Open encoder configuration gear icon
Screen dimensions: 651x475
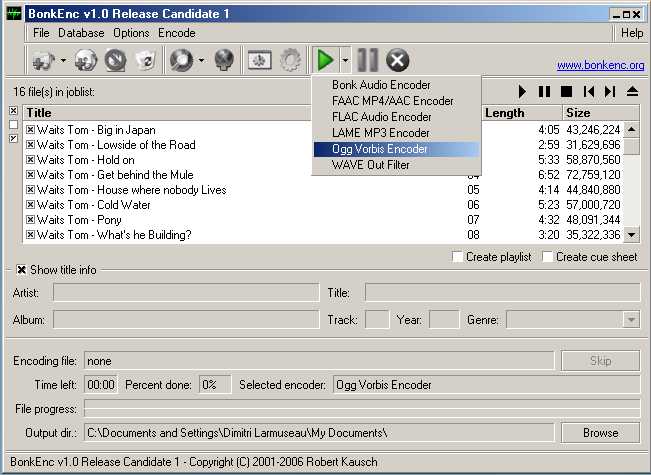(290, 61)
